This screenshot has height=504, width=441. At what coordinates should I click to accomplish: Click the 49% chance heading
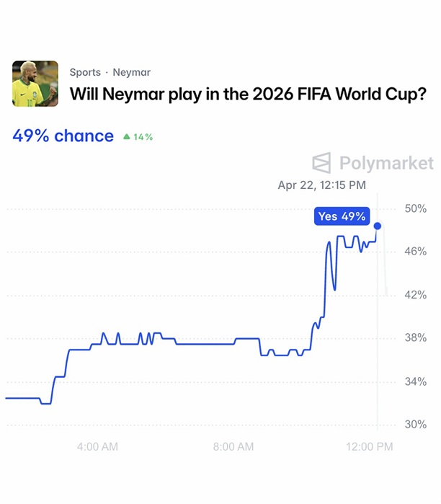tap(63, 136)
